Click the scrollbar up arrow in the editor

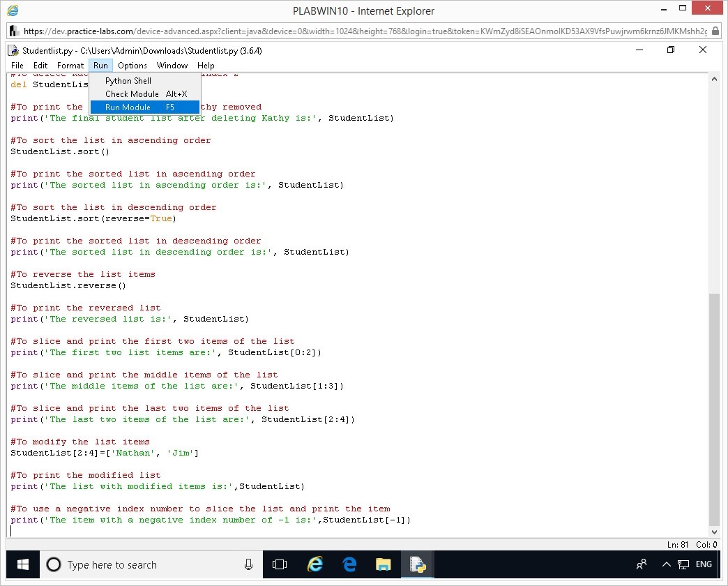[x=713, y=79]
